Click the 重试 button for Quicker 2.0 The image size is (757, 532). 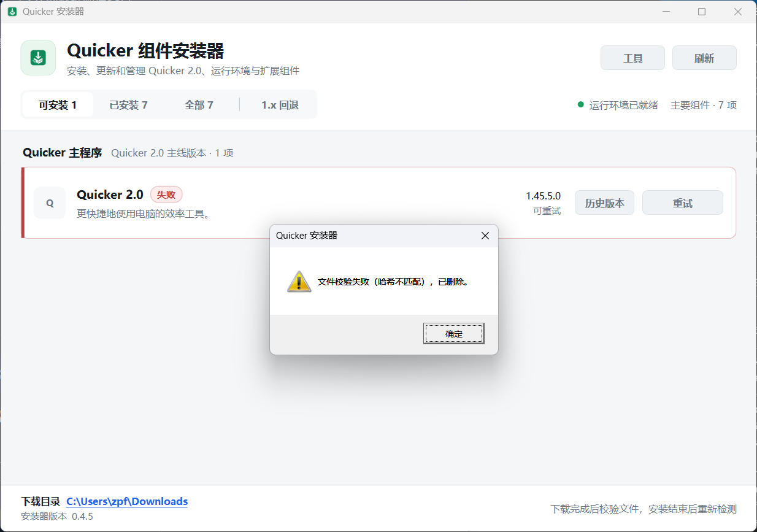click(x=682, y=203)
